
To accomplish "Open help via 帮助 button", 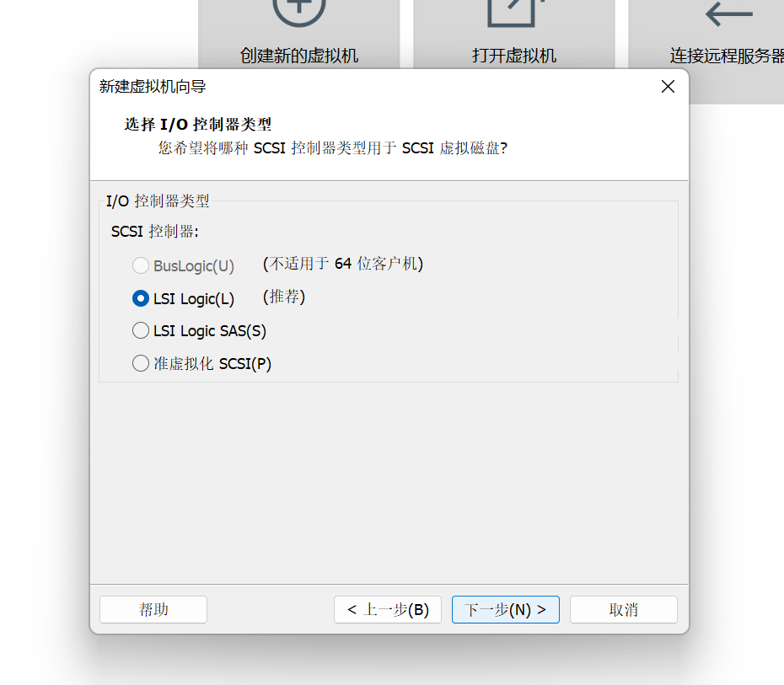I will [153, 609].
